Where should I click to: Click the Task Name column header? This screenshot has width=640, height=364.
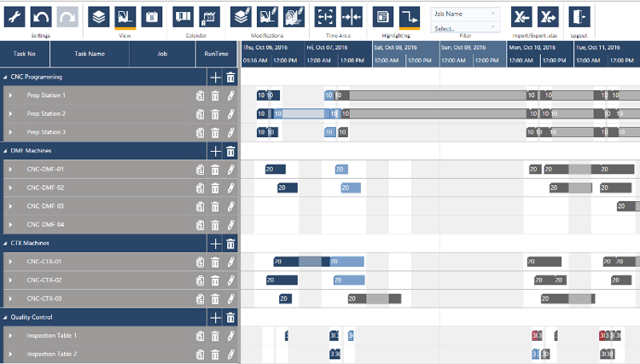pyautogui.click(x=90, y=54)
